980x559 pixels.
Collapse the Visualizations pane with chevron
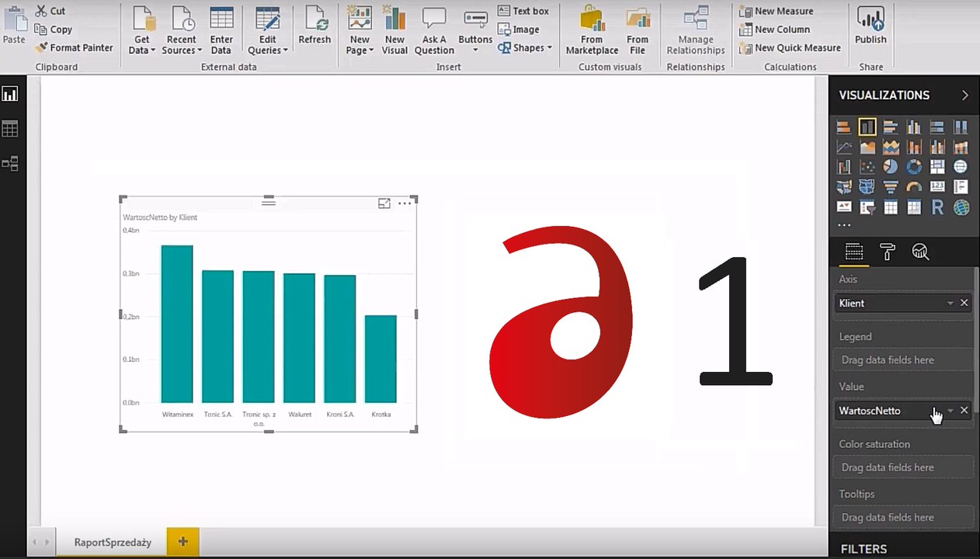(965, 95)
